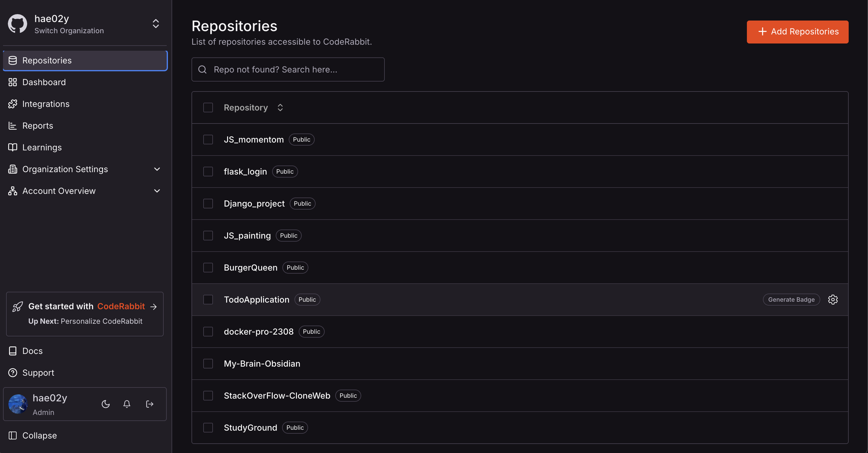Toggle the select-all repositories checkbox

pyautogui.click(x=208, y=108)
